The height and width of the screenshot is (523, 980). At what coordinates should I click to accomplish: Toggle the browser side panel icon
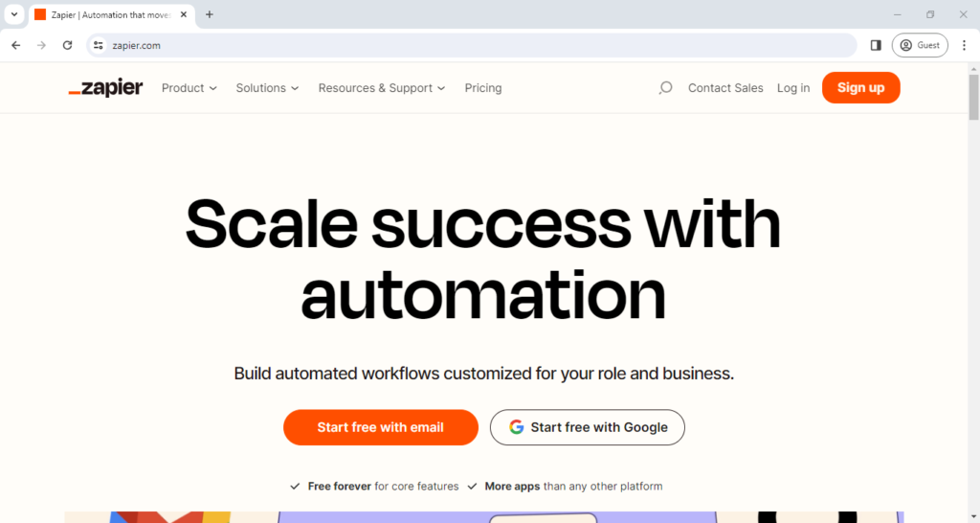click(876, 45)
